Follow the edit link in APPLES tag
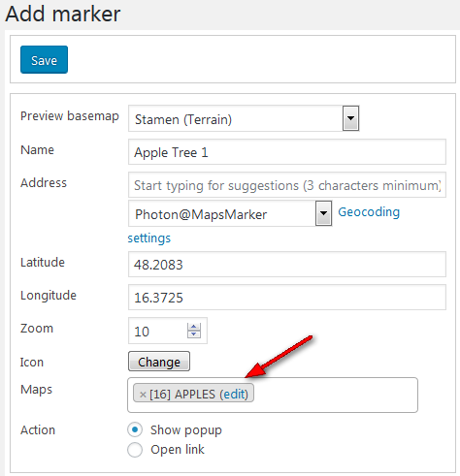 tap(234, 395)
